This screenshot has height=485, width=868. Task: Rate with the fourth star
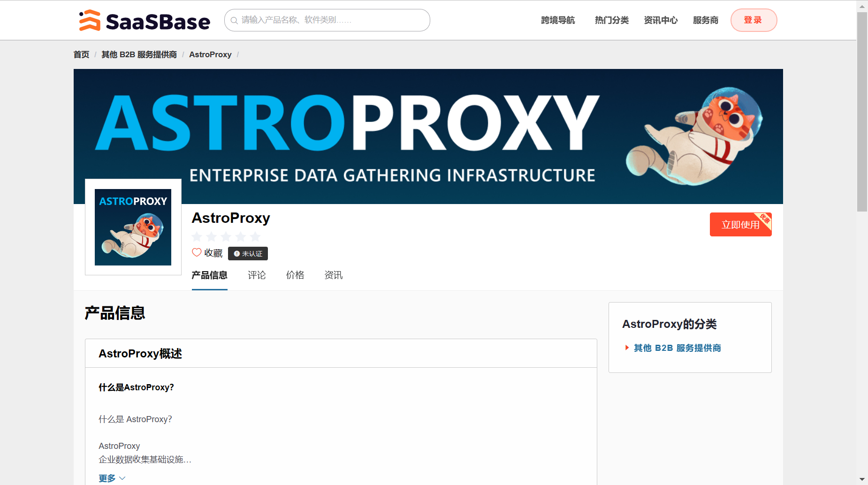(x=241, y=236)
